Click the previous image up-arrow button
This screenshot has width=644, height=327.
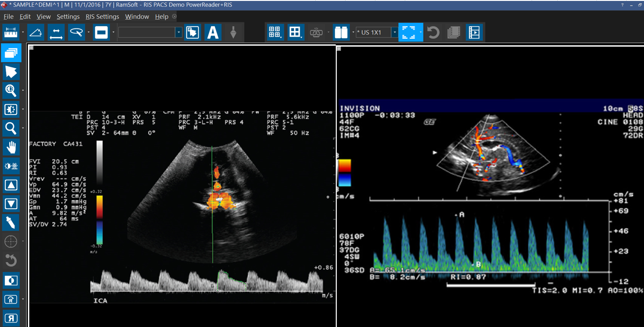click(x=11, y=185)
